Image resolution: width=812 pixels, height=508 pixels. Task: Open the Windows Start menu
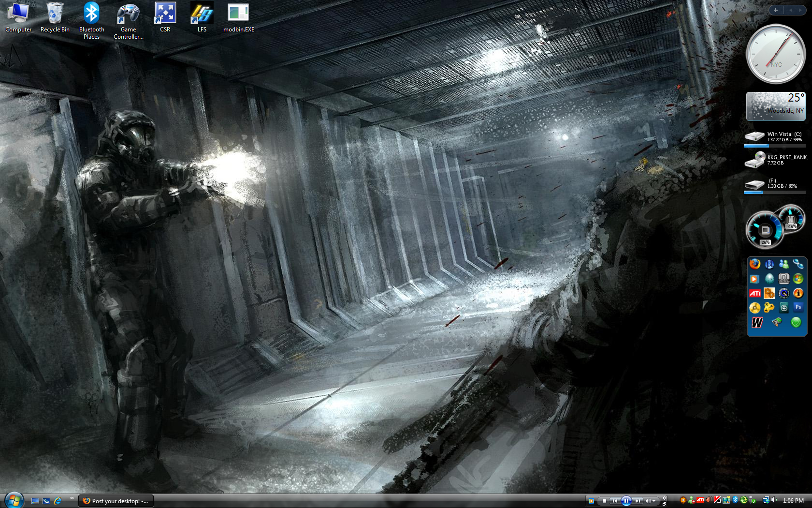point(14,500)
